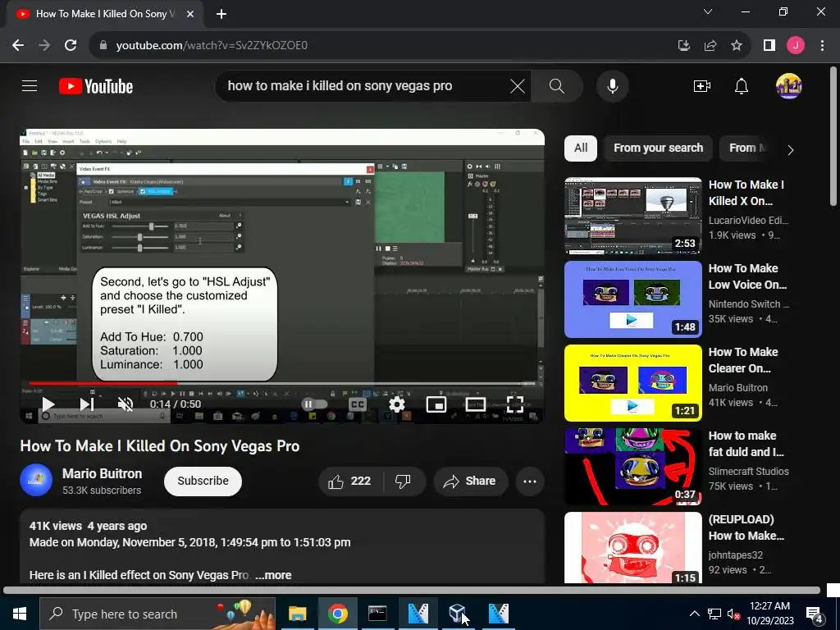Open the YouTube guide hamburger menu
The width and height of the screenshot is (840, 630).
coord(30,85)
